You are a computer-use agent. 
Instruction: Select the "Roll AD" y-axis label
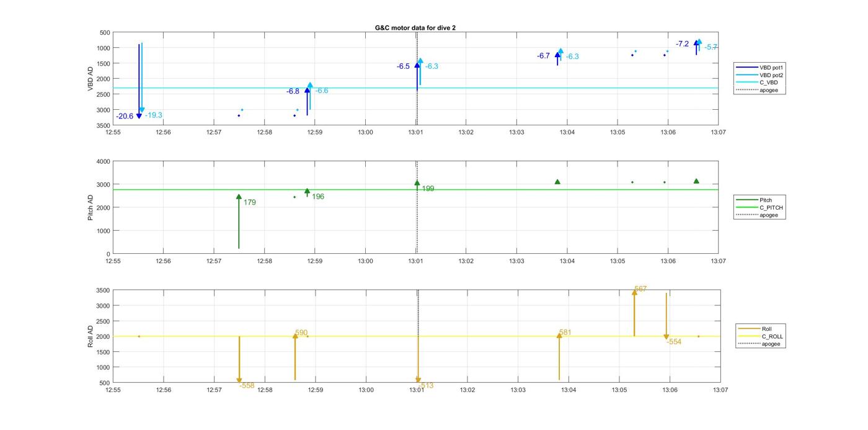click(90, 336)
